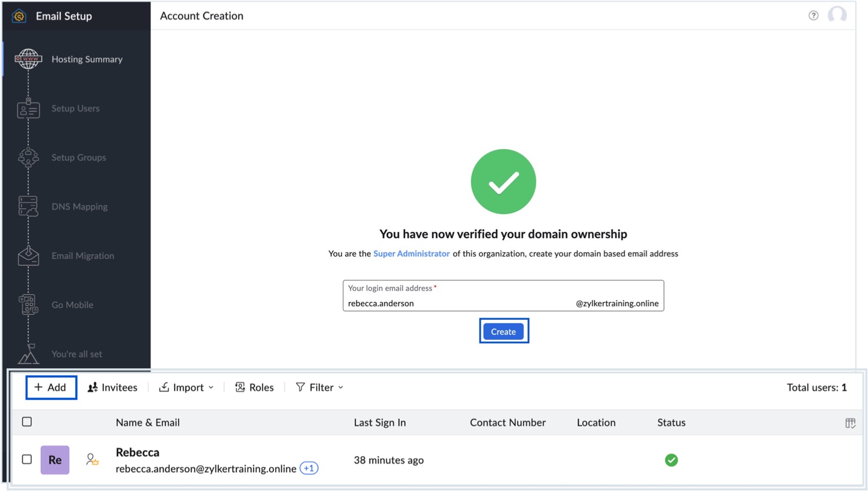Click the Create button

503,331
